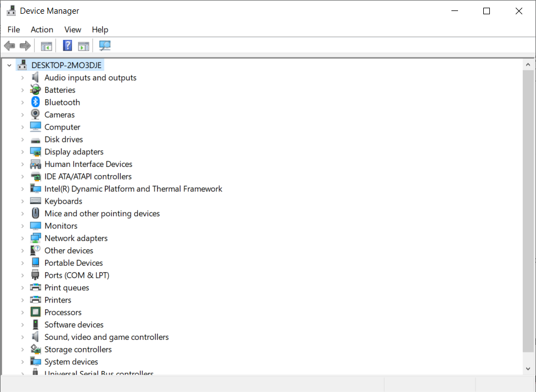536x392 pixels.
Task: Select the System devices label
Action: pyautogui.click(x=71, y=362)
